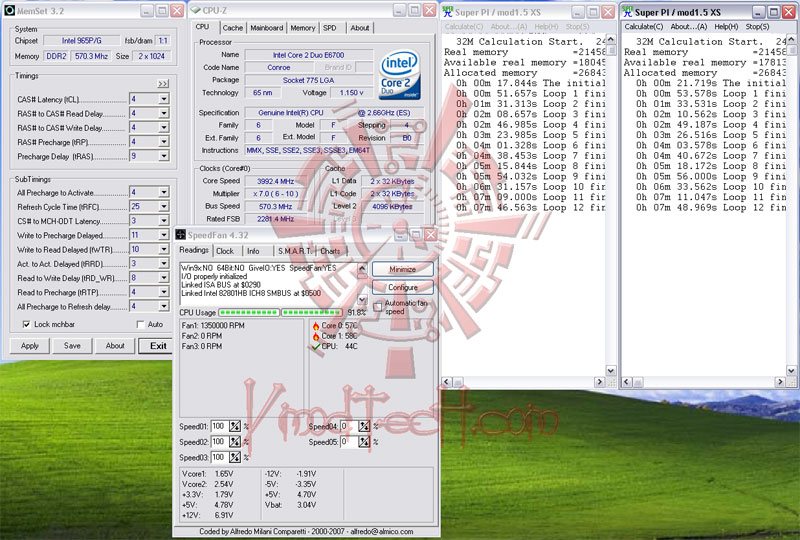Viewport: 800px width, 540px height.
Task: Click SpeedFan title bar icon
Action: coord(181,235)
